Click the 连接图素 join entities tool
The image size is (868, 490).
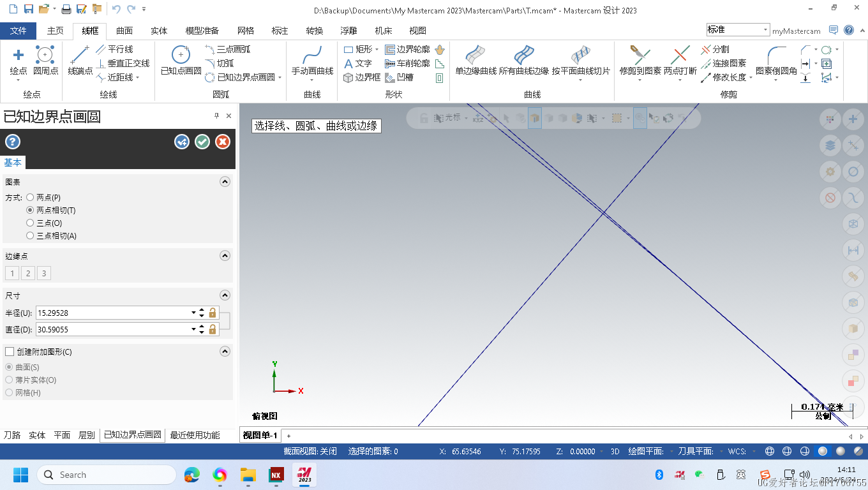point(723,63)
